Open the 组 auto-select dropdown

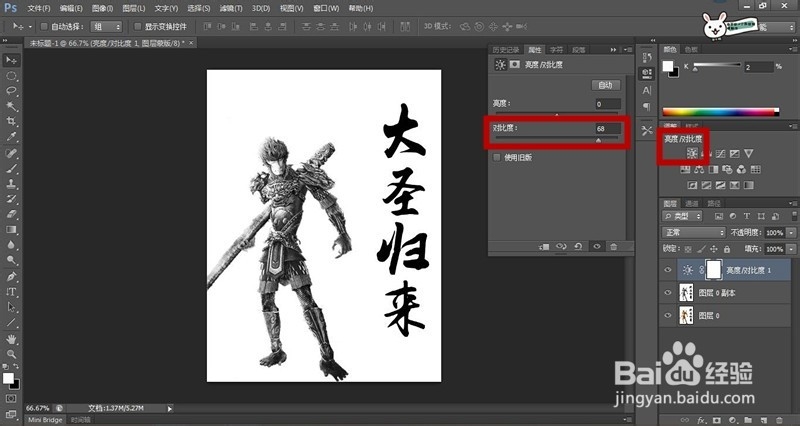point(106,26)
